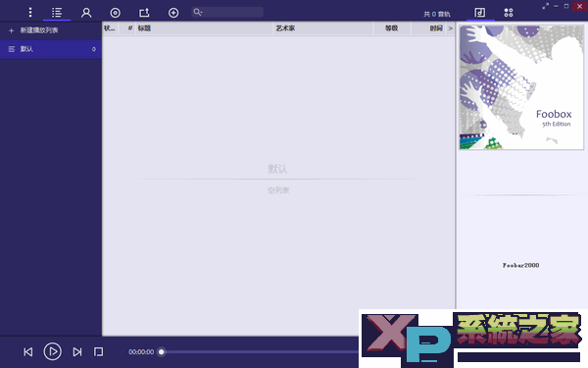The width and height of the screenshot is (588, 368).
Task: Open the folder export view icon
Action: 144,13
